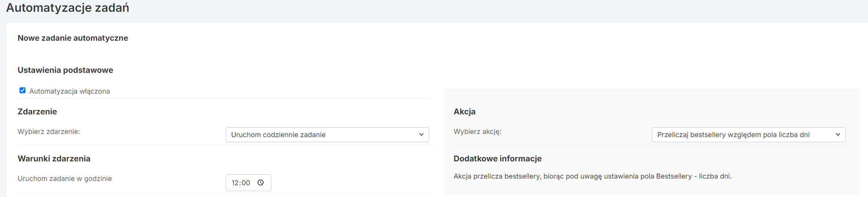Click the Automatyzacje zadań page title
Image resolution: width=868 pixels, height=197 pixels.
click(67, 8)
